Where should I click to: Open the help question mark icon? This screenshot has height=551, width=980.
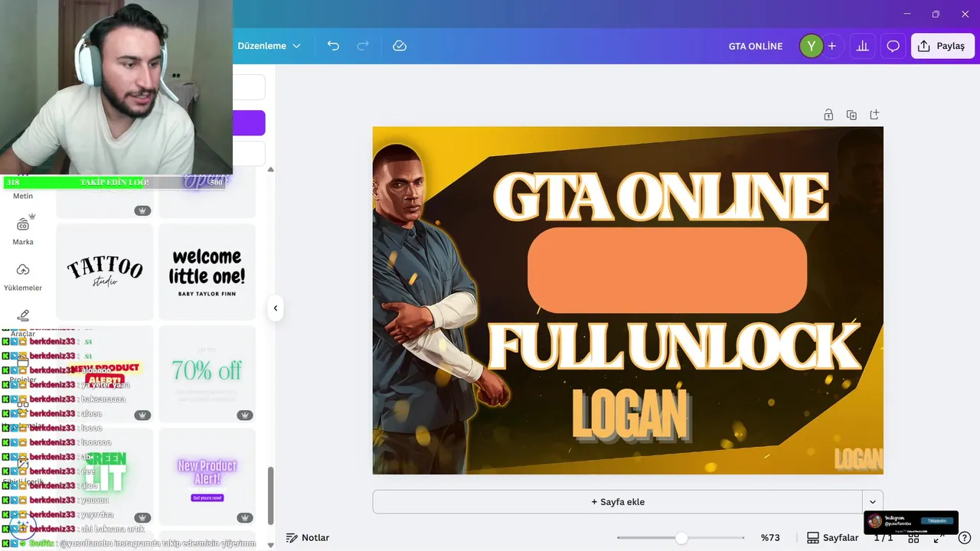click(x=965, y=538)
